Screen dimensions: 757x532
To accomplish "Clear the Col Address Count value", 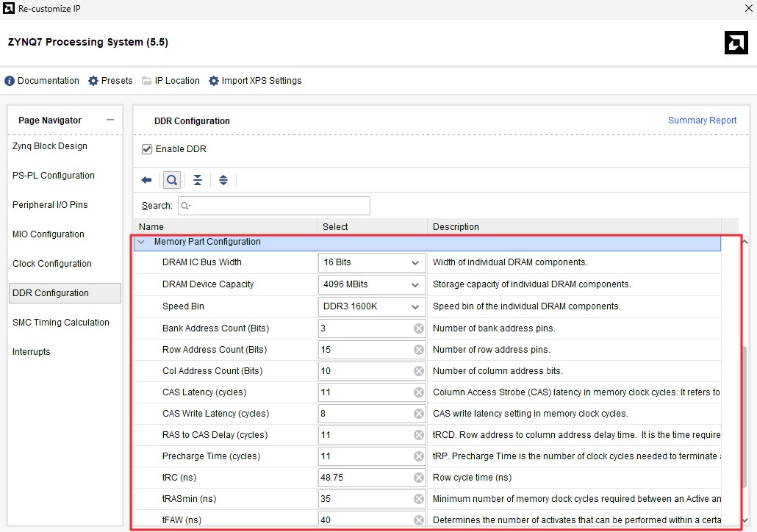I will (419, 371).
